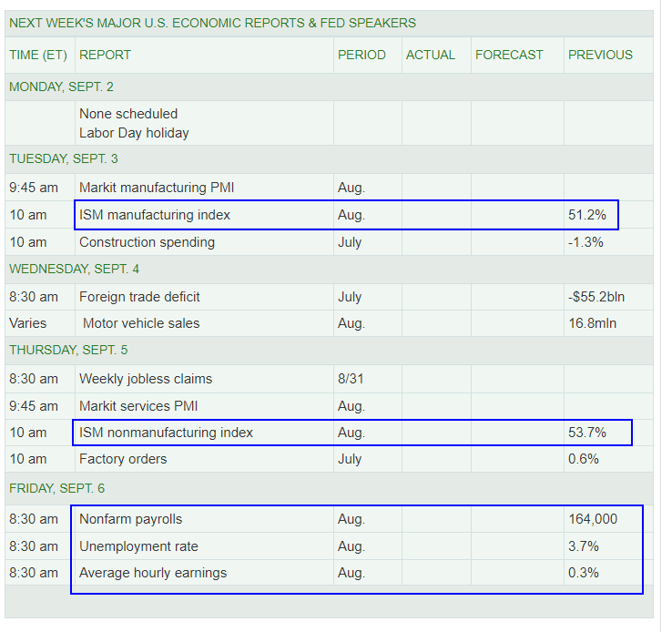The width and height of the screenshot is (672, 632).
Task: Click the 51.2% previous value
Action: click(587, 215)
